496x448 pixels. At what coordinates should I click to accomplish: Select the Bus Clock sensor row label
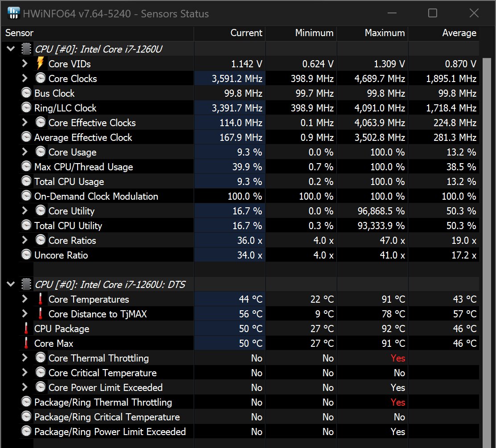tap(54, 93)
